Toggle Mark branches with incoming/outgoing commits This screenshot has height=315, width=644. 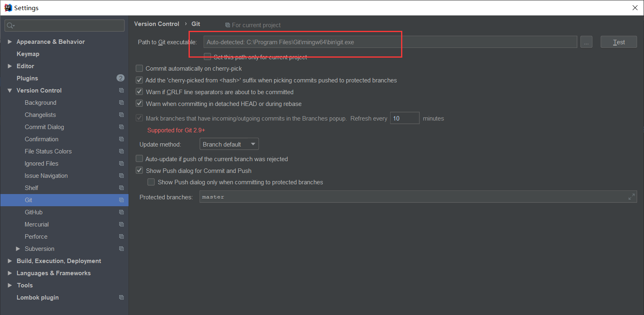pyautogui.click(x=139, y=118)
